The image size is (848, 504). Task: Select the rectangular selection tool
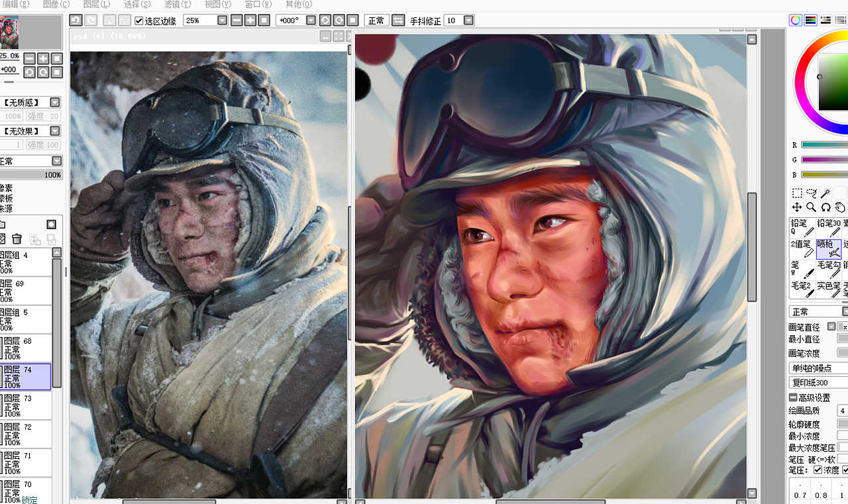[797, 193]
